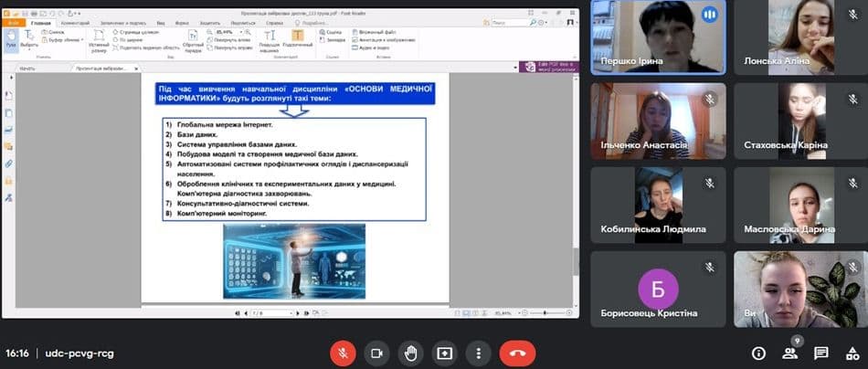Screen dimensions: 868x369
Task: Open the Security lock panel icon
Action: click(x=8, y=181)
